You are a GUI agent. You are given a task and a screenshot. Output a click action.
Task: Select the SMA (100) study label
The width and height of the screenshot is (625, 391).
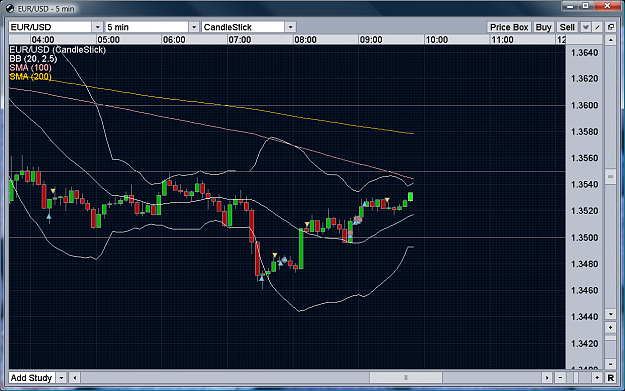(x=31, y=68)
